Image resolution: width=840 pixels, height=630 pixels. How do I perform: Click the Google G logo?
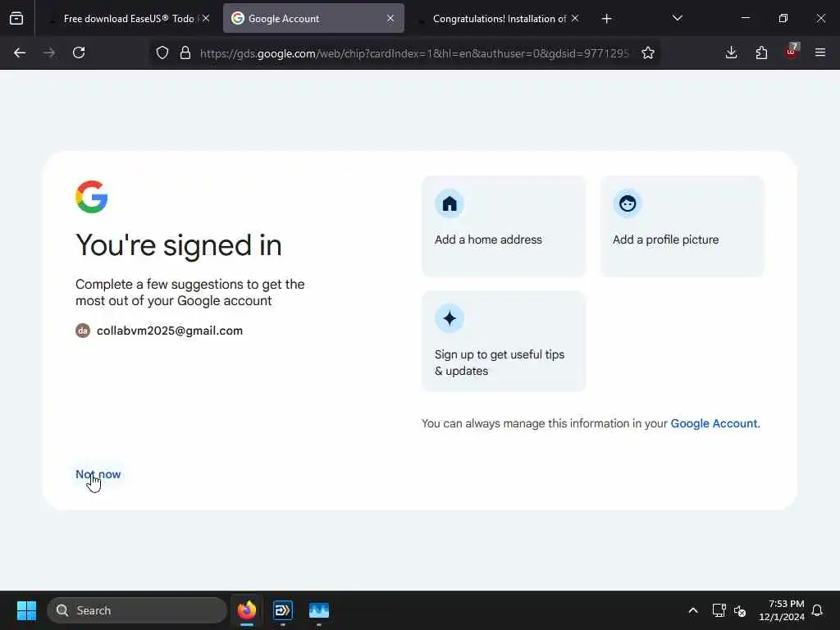tap(92, 197)
